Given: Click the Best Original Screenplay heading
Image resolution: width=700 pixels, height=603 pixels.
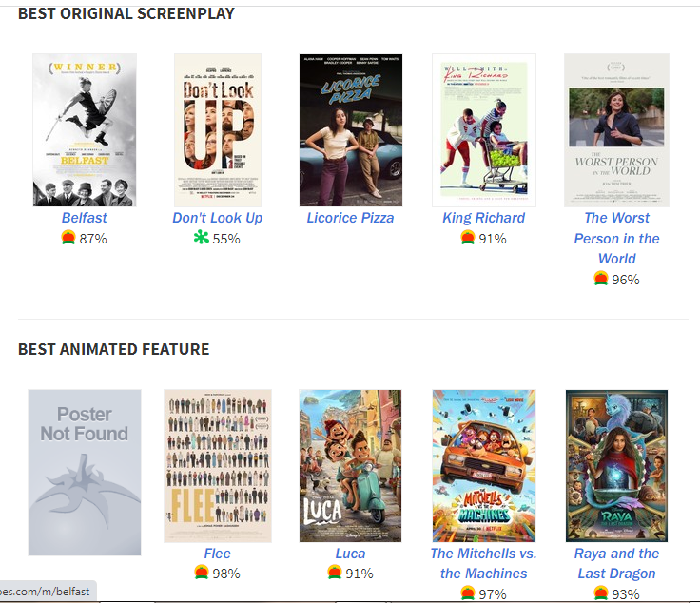Looking at the screenshot, I should 126,13.
